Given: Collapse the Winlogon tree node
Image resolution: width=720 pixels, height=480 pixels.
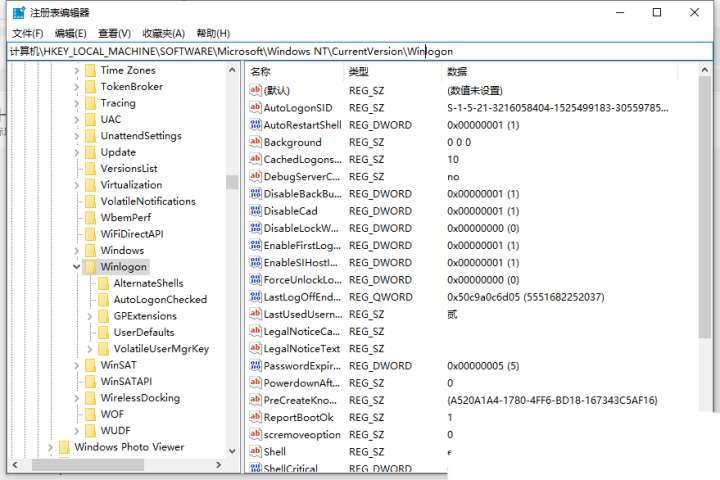Looking at the screenshot, I should 77,266.
